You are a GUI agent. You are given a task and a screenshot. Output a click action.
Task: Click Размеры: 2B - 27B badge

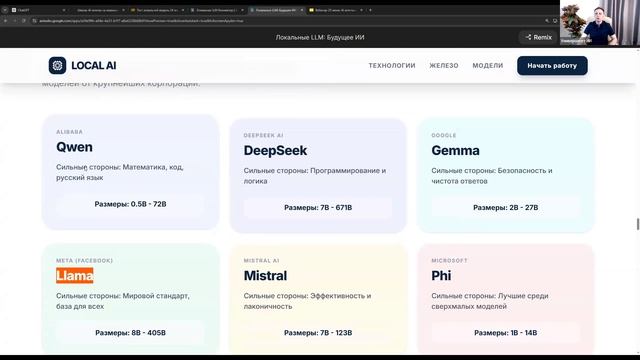(505, 208)
